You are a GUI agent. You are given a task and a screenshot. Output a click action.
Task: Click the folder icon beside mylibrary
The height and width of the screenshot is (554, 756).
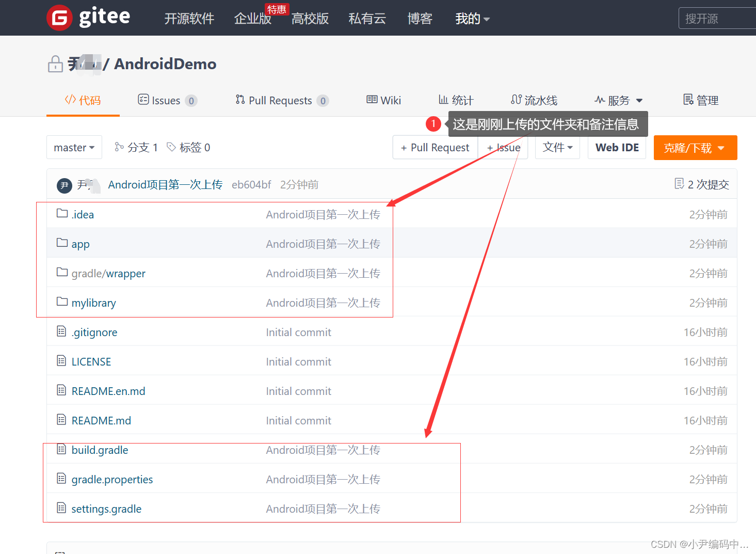tap(62, 302)
